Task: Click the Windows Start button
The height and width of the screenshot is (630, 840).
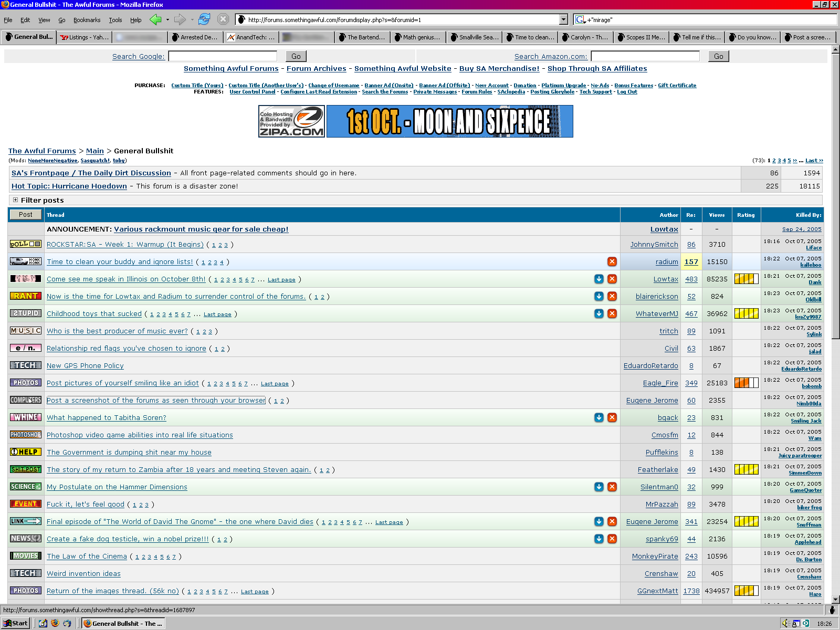Action: (x=15, y=623)
